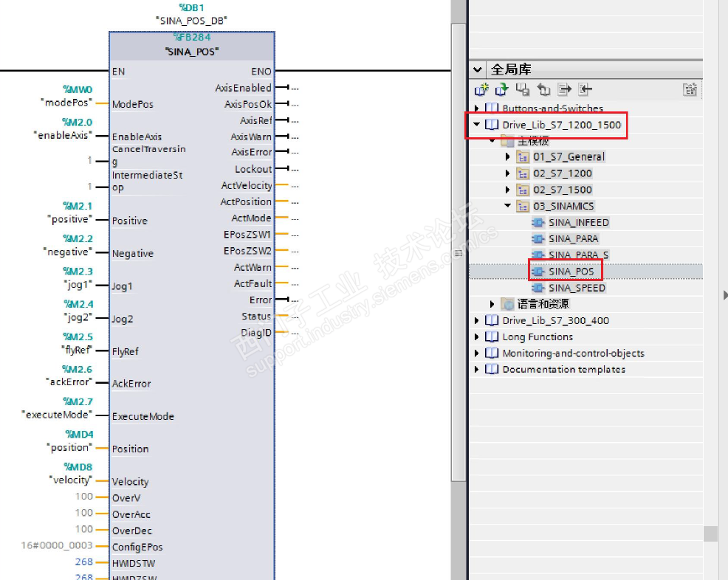The image size is (728, 580).
Task: Click the SINA_POS block icon
Action: [538, 272]
